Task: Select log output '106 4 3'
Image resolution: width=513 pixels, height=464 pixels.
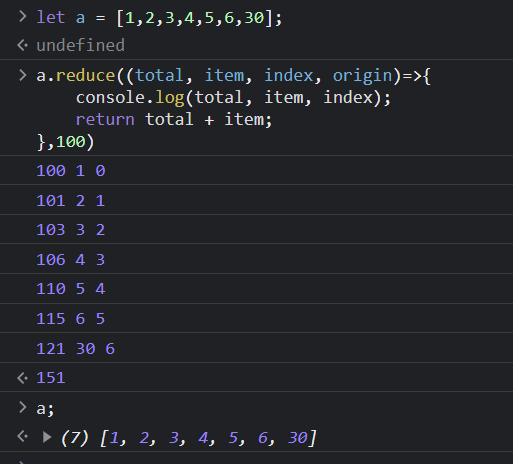Action: [71, 260]
